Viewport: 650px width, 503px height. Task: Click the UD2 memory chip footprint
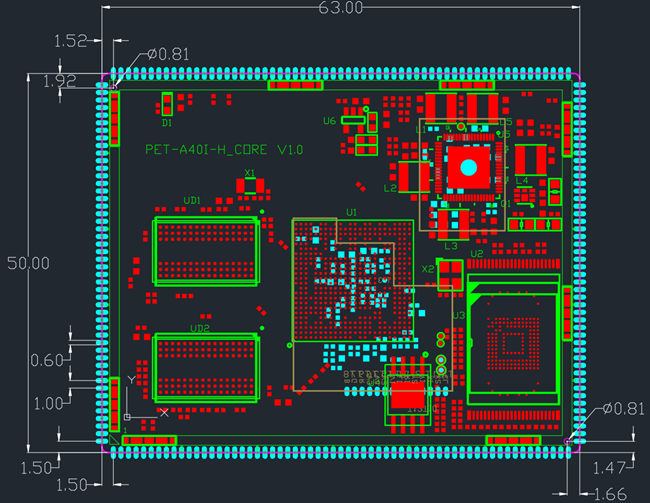[x=206, y=368]
